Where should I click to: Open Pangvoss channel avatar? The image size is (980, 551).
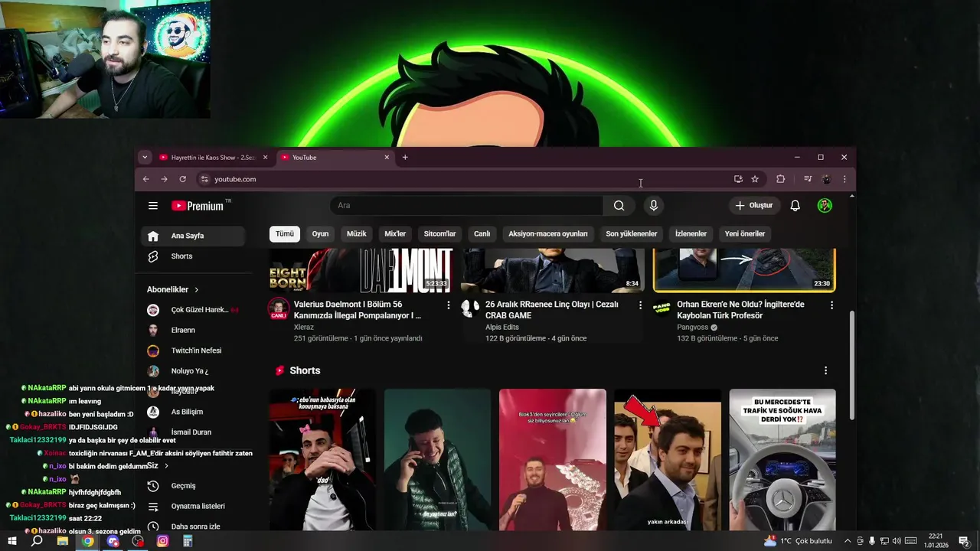point(661,308)
